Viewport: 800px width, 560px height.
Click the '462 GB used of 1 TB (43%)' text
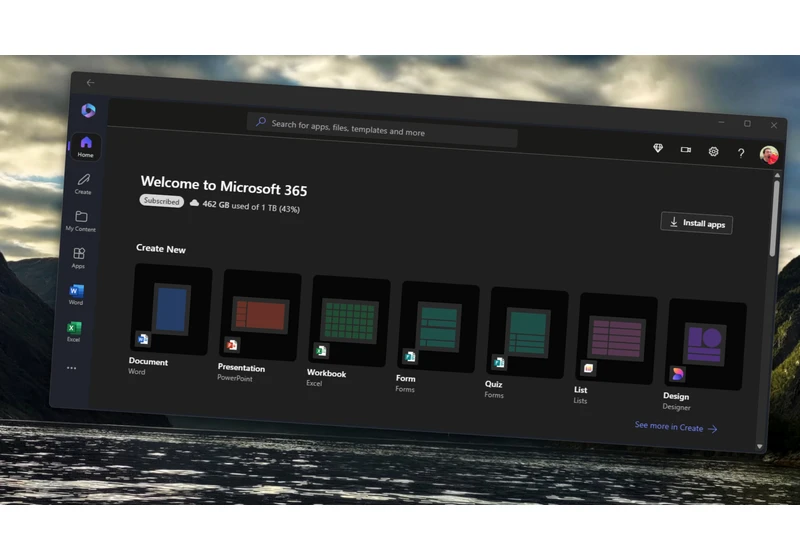click(x=251, y=207)
